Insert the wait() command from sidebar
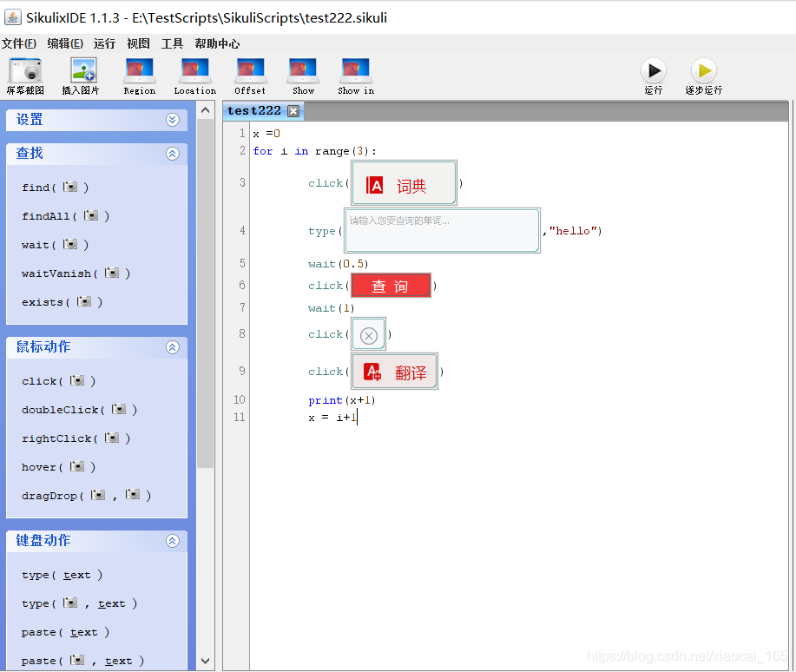The width and height of the screenshot is (796, 672). [56, 245]
